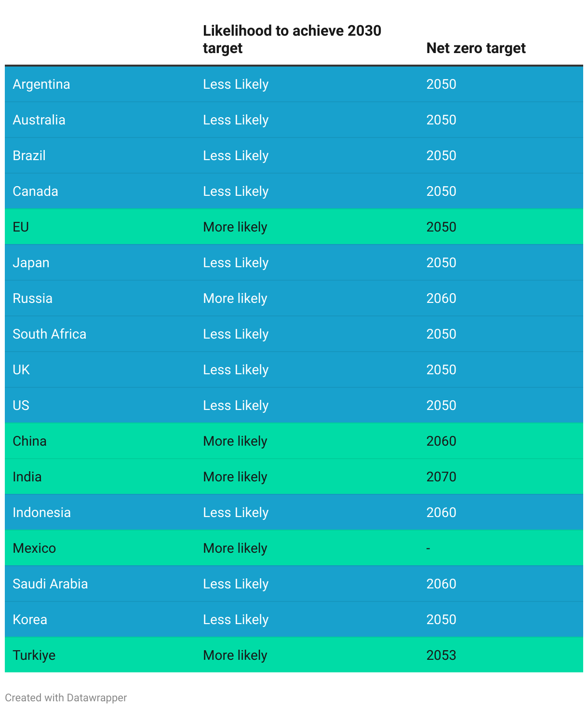Click the China 'More likely' cell
Screen dimensions: 588x709
[235, 441]
